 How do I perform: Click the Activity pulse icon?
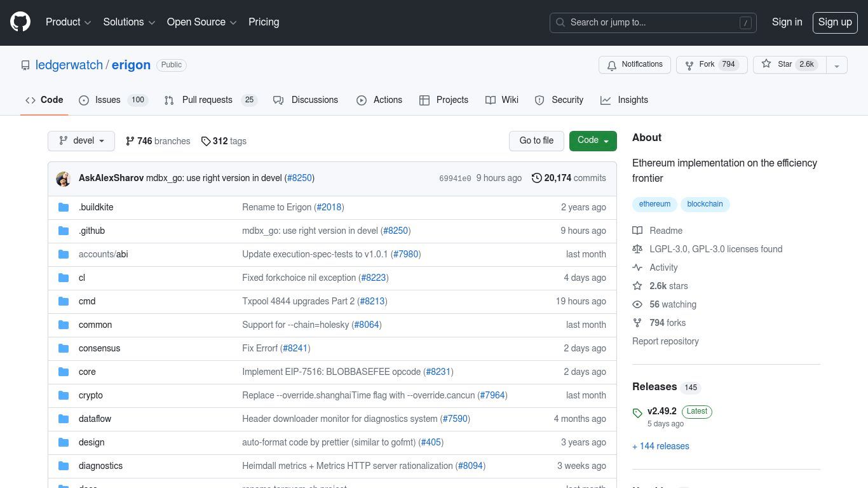pos(637,268)
